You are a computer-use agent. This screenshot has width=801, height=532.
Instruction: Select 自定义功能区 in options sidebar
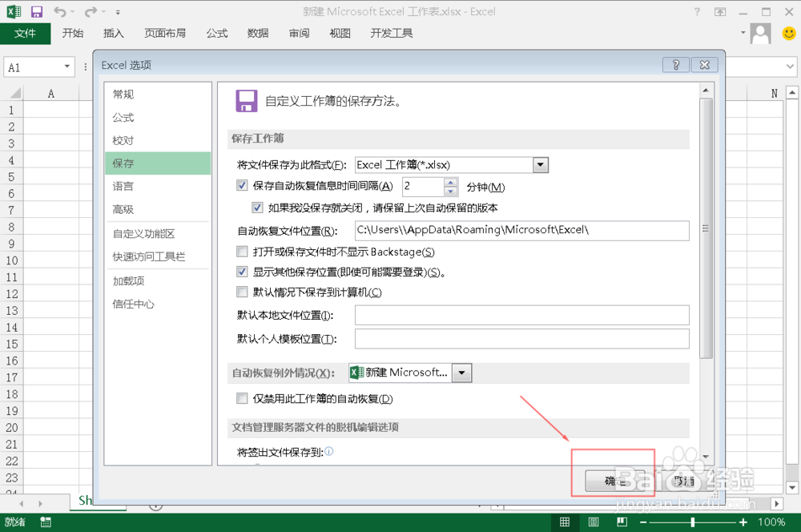tap(158, 233)
